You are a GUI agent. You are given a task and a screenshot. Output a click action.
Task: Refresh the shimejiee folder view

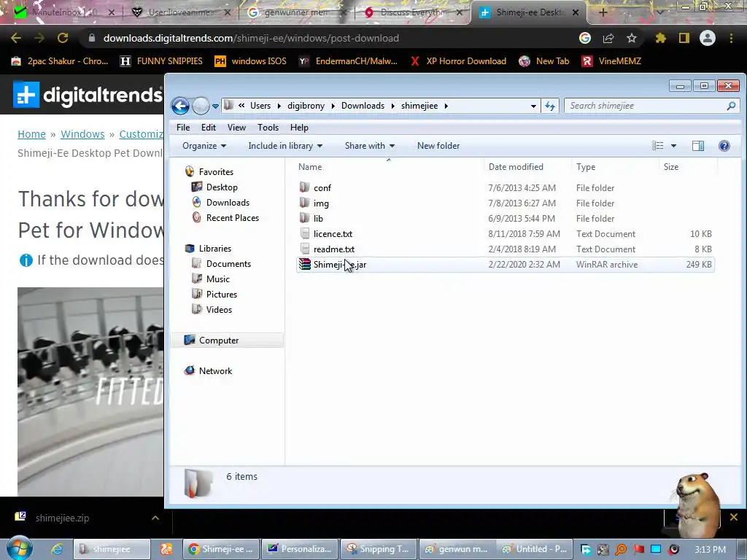tap(550, 106)
